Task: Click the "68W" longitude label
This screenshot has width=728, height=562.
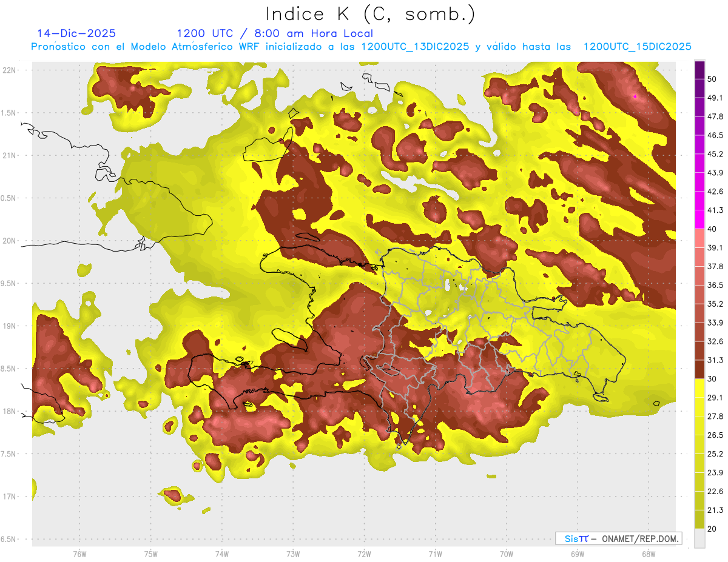Action: point(649,554)
